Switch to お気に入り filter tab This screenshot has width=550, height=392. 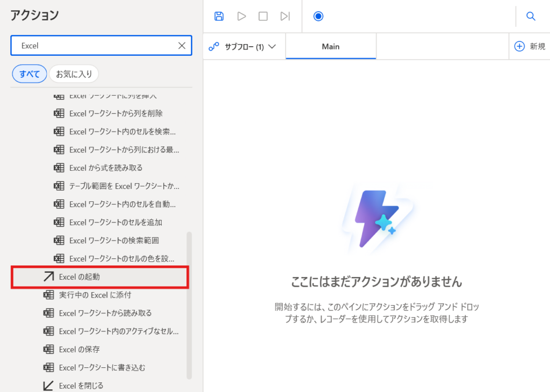coord(74,74)
